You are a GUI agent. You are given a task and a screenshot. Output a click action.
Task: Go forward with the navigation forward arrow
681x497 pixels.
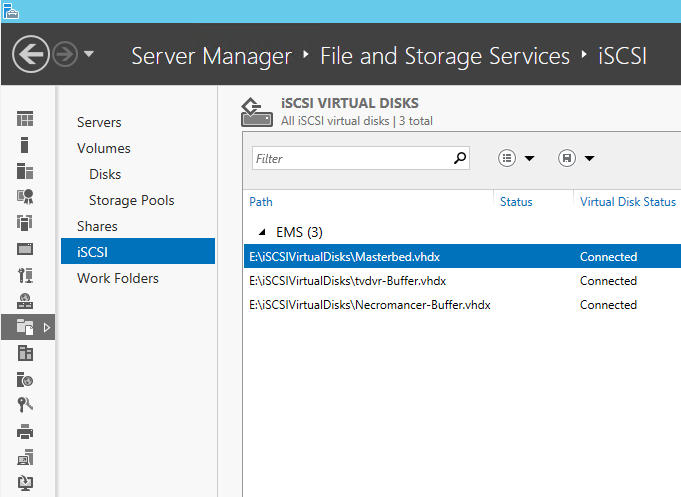(x=65, y=54)
